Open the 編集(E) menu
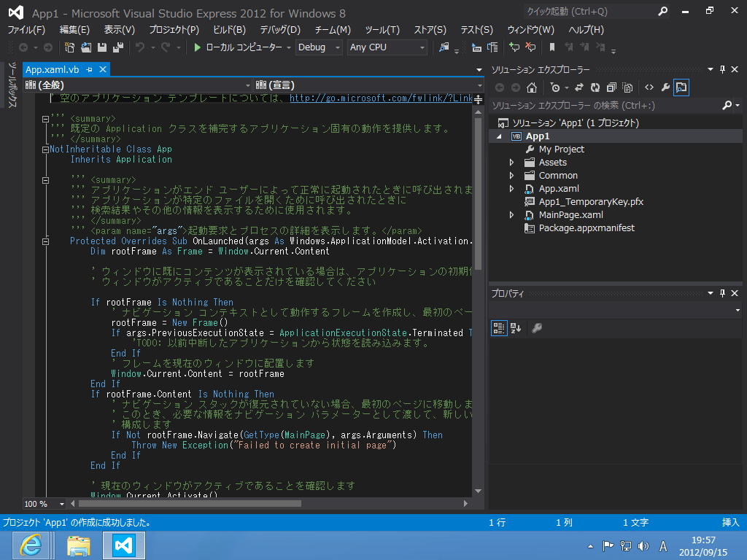The width and height of the screenshot is (747, 560). point(74,29)
